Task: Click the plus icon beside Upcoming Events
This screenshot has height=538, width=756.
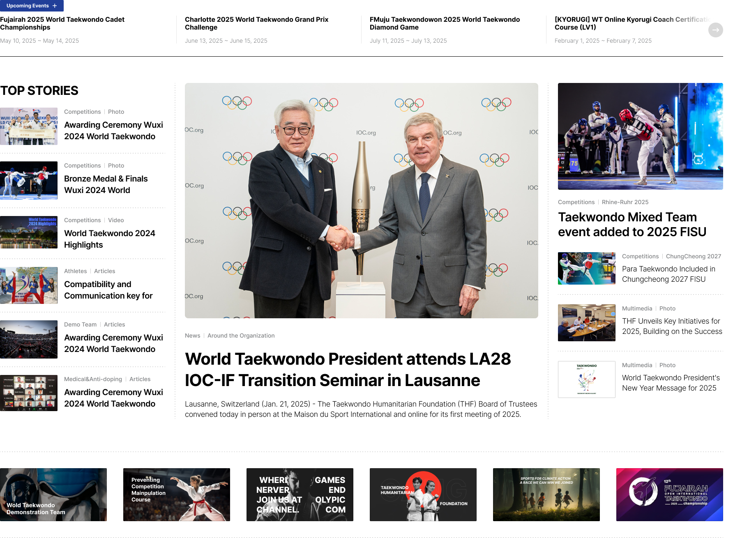Action: (x=55, y=6)
